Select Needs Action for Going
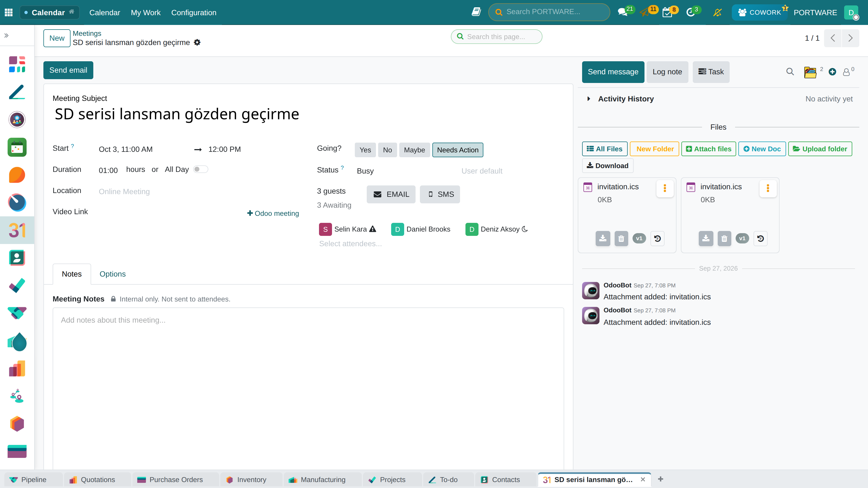 (457, 150)
